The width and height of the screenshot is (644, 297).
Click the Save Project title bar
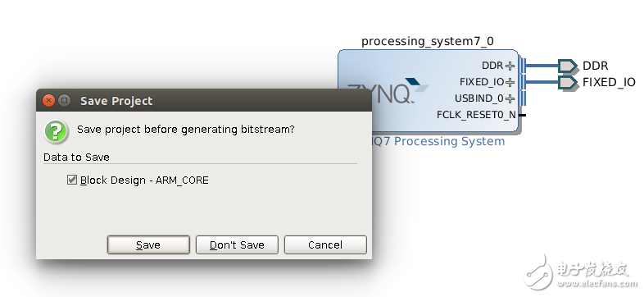[x=204, y=100]
